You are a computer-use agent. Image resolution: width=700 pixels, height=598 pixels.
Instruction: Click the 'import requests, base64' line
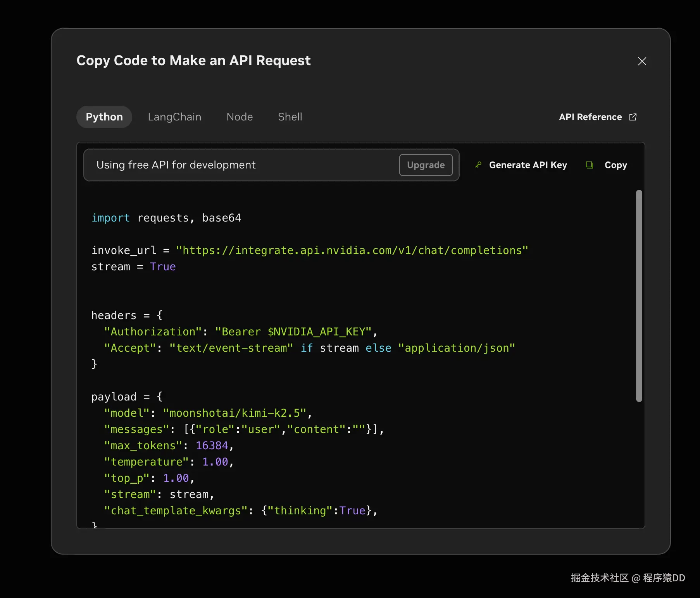point(166,218)
